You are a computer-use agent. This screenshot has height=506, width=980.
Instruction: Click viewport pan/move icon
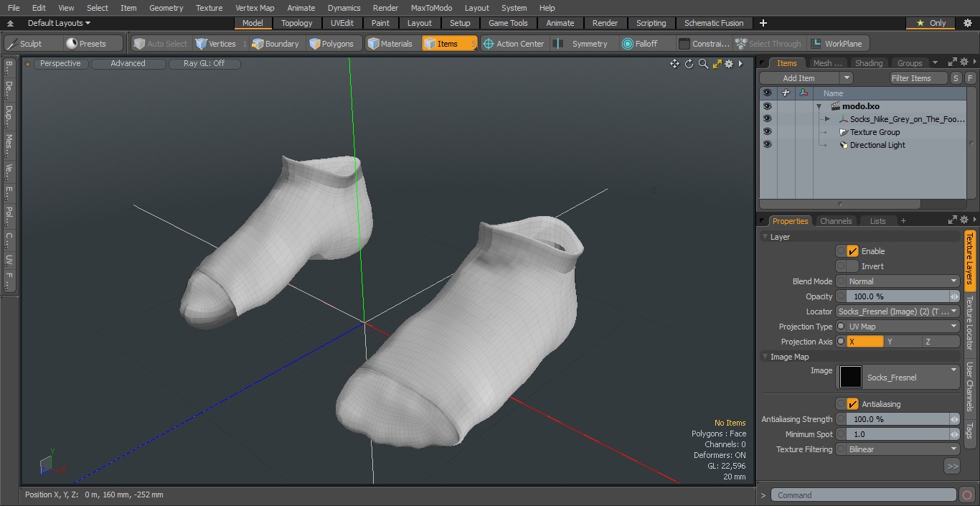674,64
